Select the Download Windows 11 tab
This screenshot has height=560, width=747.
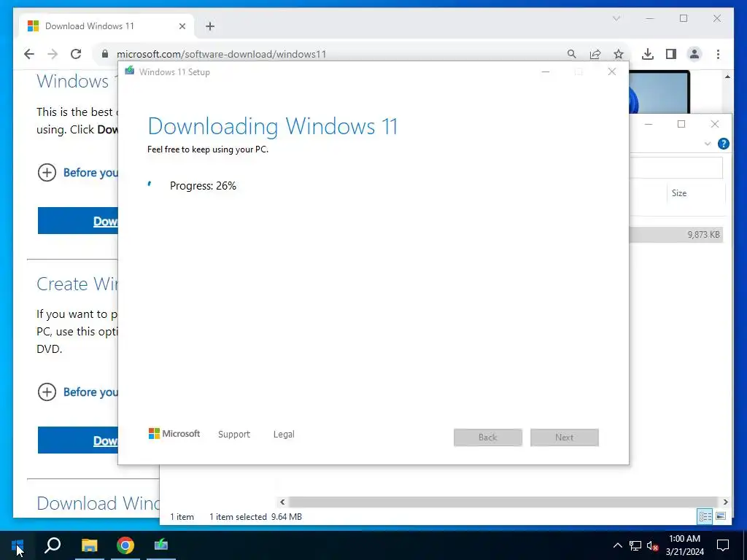[x=107, y=26]
